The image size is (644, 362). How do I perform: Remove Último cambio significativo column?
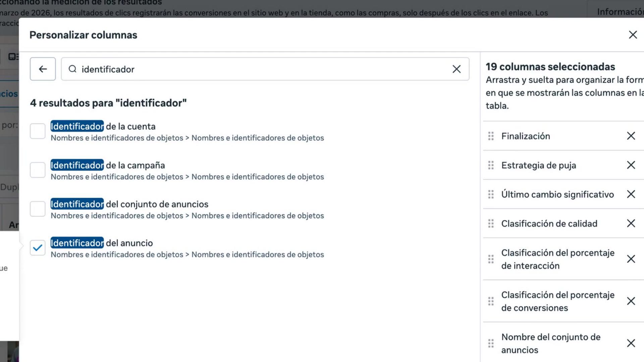[631, 194]
